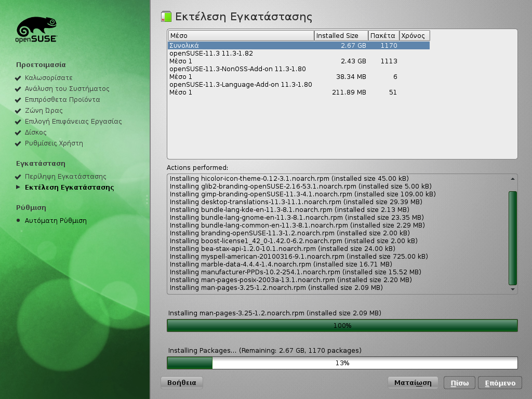The height and width of the screenshot is (399, 532).
Task: Sort by the Πακέτα column header
Action: tap(384, 36)
